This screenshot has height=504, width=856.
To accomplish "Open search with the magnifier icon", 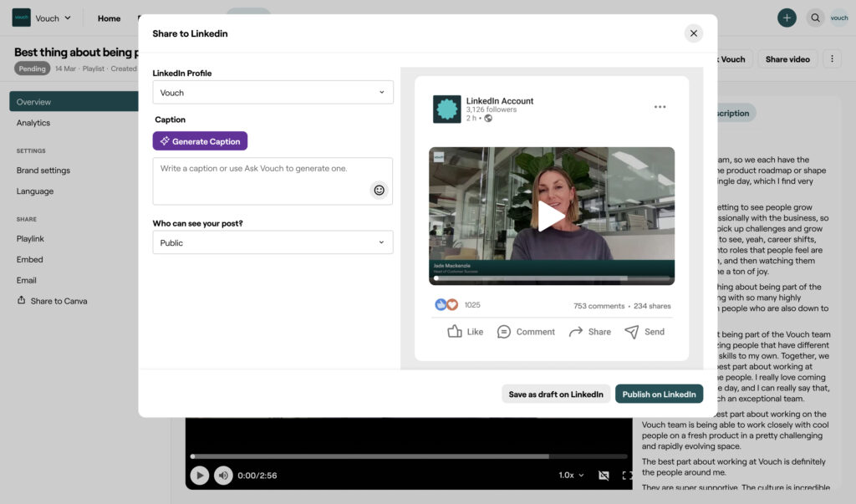I will [x=815, y=18].
